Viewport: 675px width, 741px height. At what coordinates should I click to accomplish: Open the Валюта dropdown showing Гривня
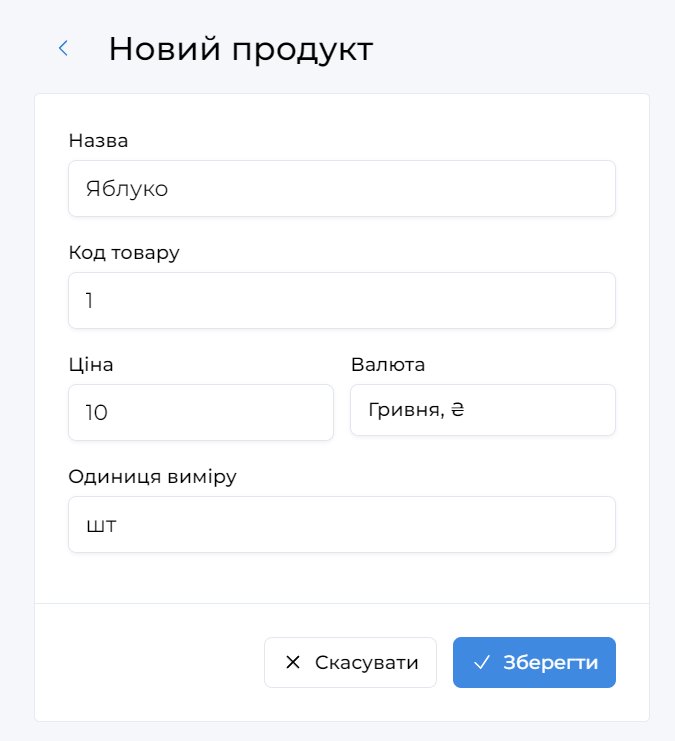(482, 410)
